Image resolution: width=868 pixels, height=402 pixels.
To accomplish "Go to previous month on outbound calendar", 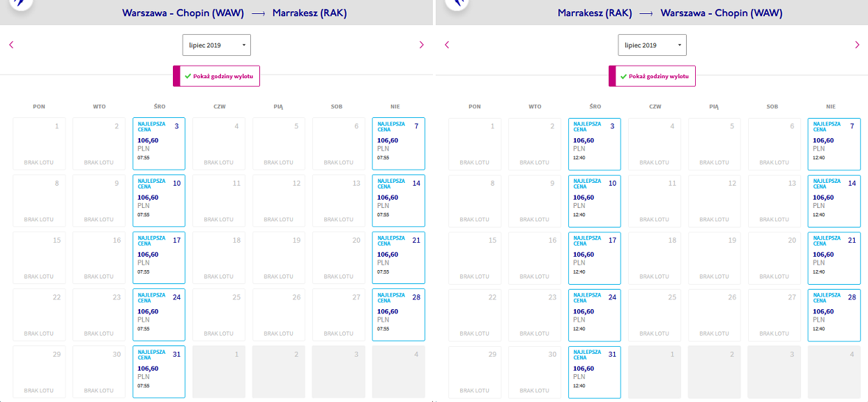I will click(11, 45).
